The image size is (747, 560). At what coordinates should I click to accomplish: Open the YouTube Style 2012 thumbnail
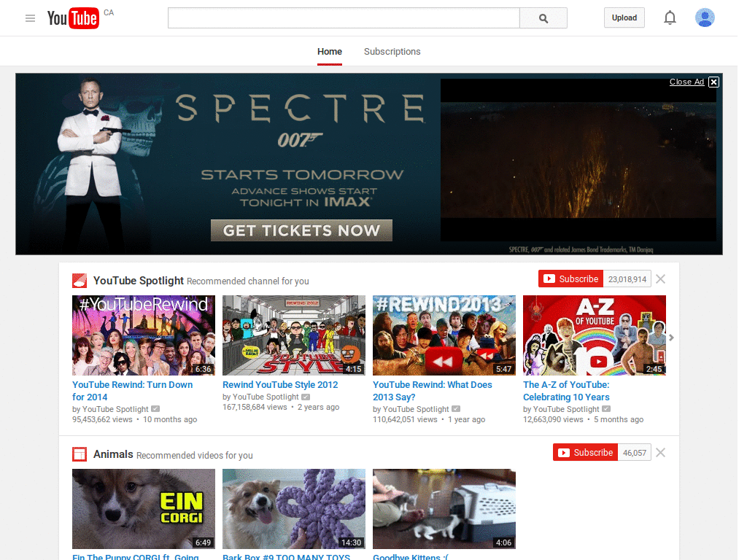[x=294, y=335]
